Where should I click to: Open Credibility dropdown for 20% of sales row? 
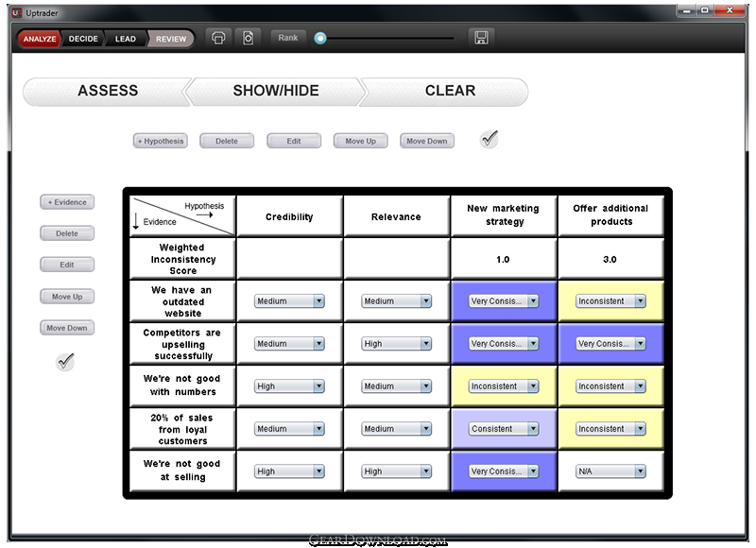[x=289, y=429]
